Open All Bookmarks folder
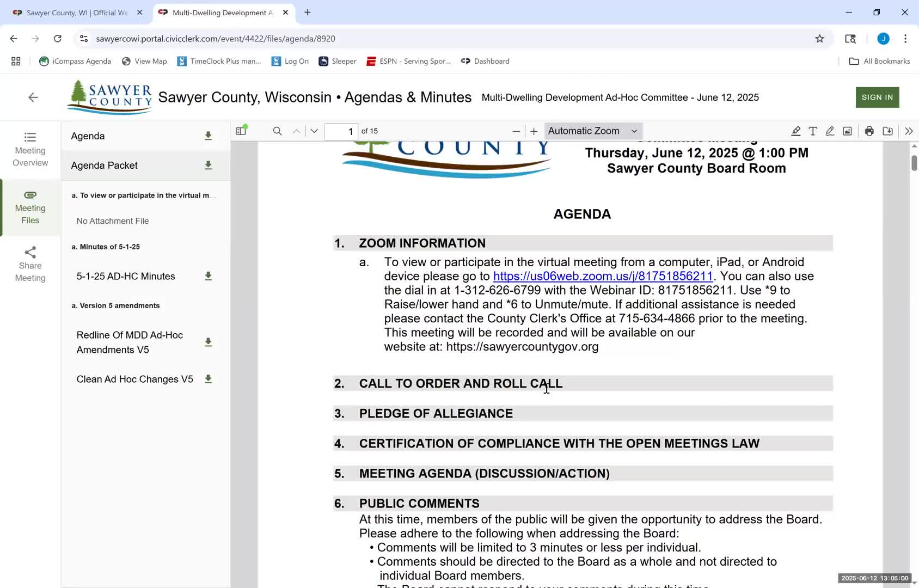Screen dimensions: 919x588 [x=879, y=62]
